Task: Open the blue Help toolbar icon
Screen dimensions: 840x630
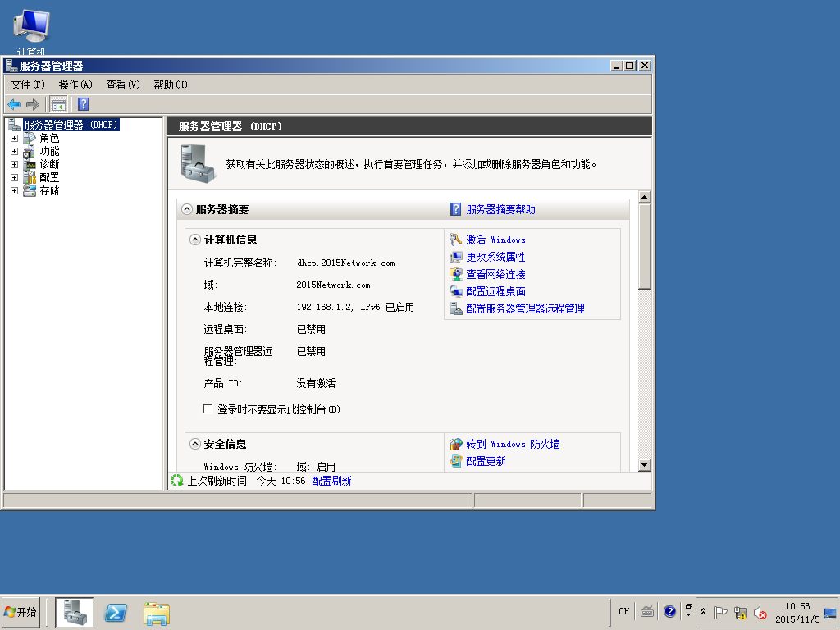Action: (83, 104)
